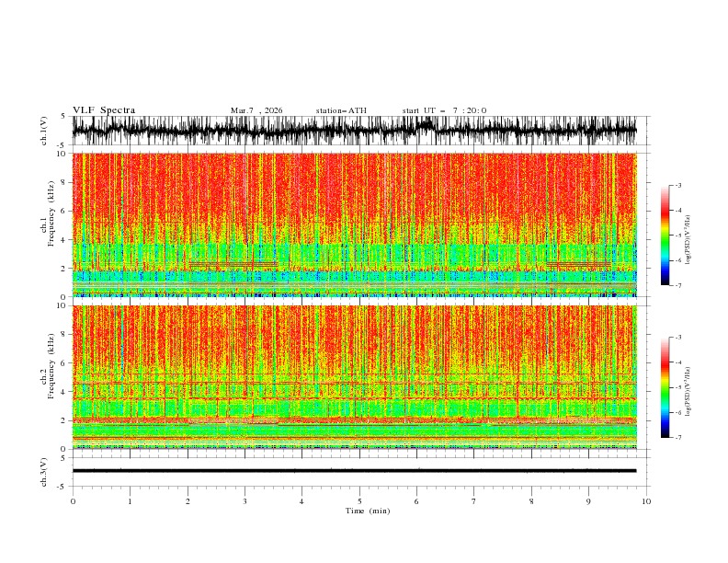Click the "-4" label on ch.2 color bar
The image size is (728, 563).
(677, 362)
